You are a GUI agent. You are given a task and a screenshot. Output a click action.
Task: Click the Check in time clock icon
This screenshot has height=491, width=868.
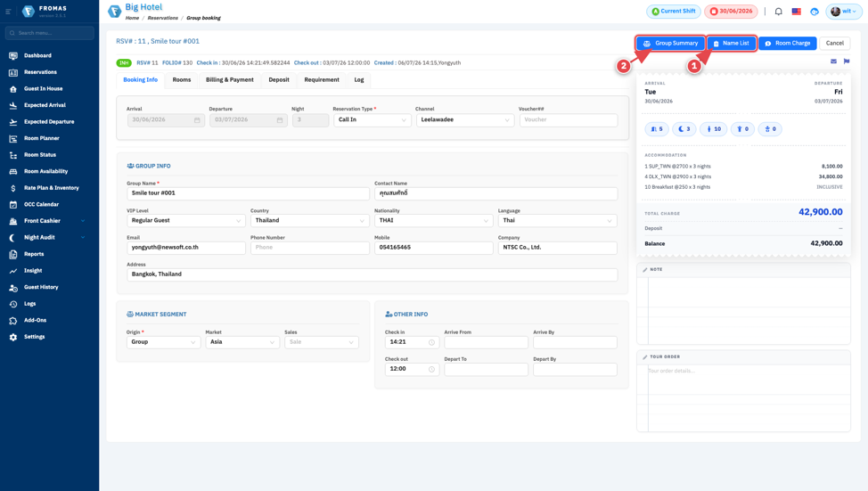point(431,343)
